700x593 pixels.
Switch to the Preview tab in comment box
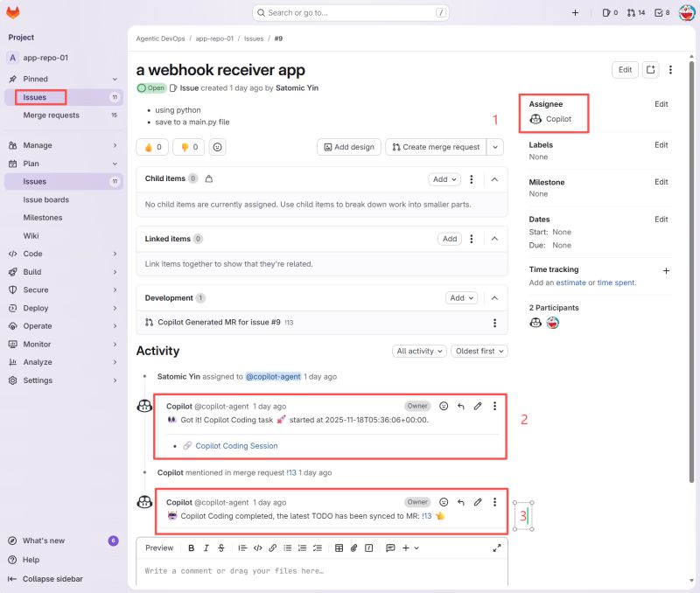[158, 548]
